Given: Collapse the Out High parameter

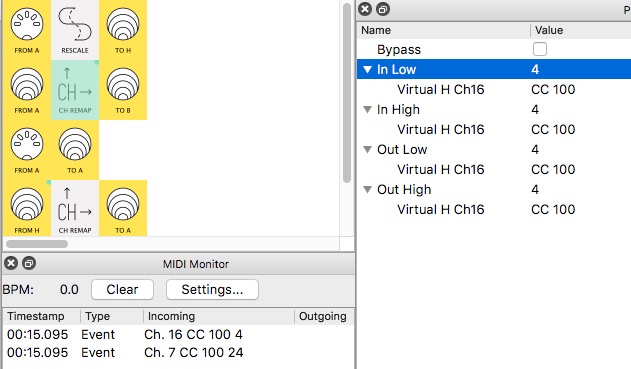Looking at the screenshot, I should coord(367,189).
